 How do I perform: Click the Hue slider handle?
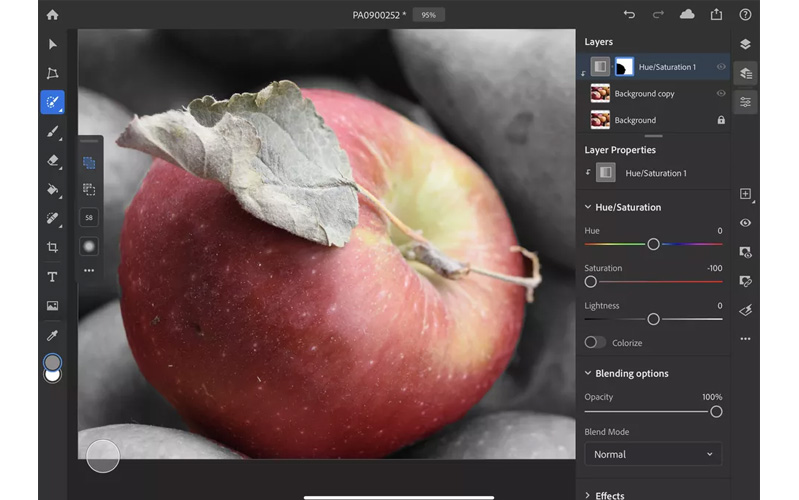point(653,244)
